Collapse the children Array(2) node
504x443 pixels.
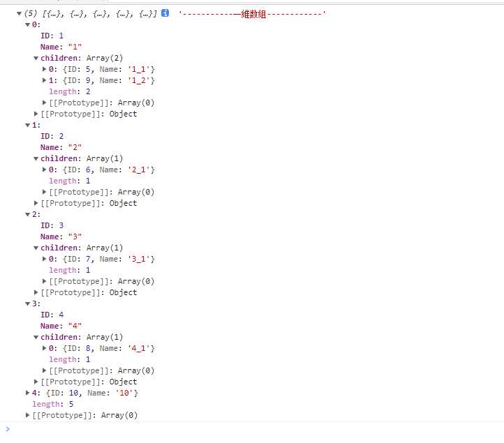coord(36,59)
